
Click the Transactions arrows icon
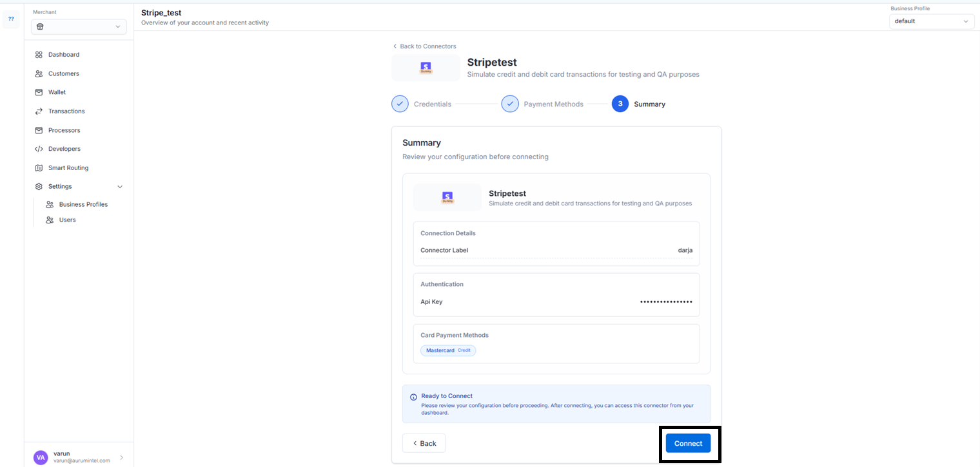pos(39,111)
